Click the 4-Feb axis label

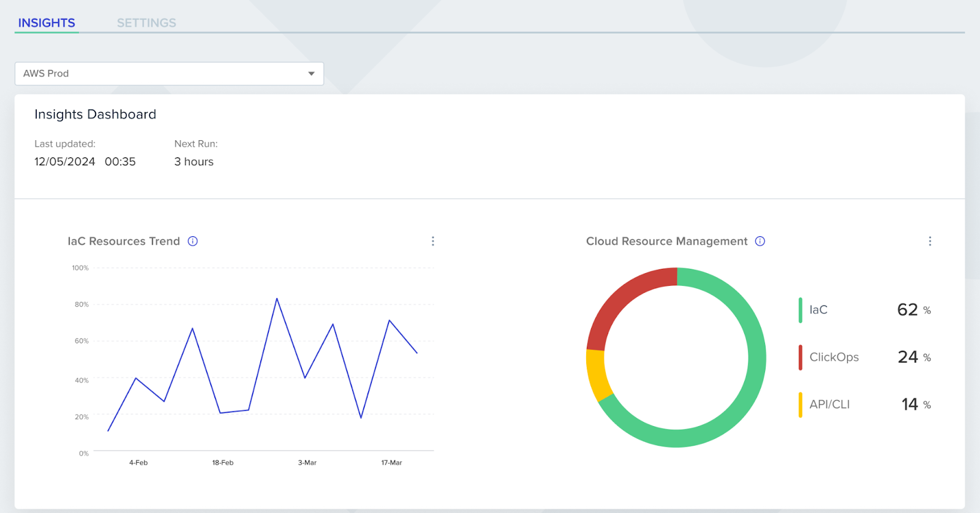click(x=138, y=463)
